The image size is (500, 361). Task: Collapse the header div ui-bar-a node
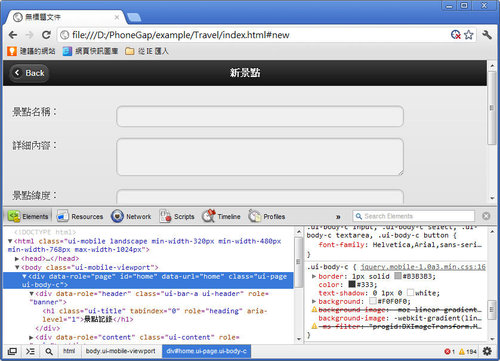(31, 294)
